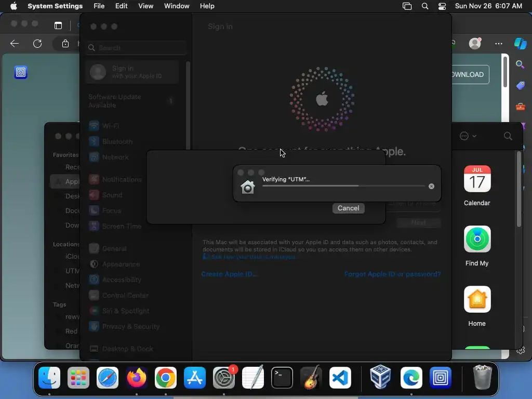Open VirtualBox from the Dock
Viewport: 532px width, 399px height.
click(x=380, y=378)
